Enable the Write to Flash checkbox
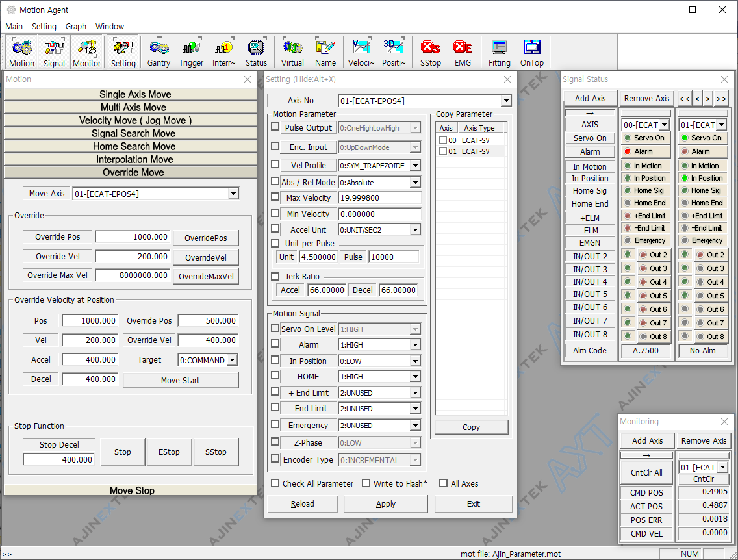The height and width of the screenshot is (560, 738). click(x=366, y=483)
